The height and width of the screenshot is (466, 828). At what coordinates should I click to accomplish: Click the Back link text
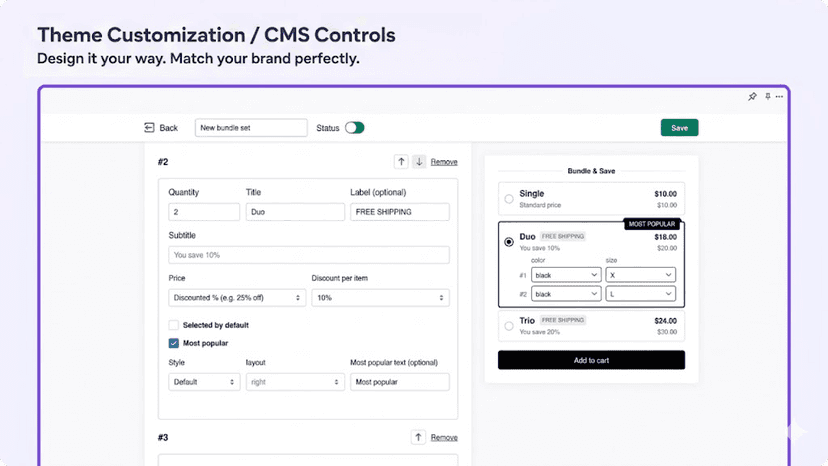pos(168,127)
